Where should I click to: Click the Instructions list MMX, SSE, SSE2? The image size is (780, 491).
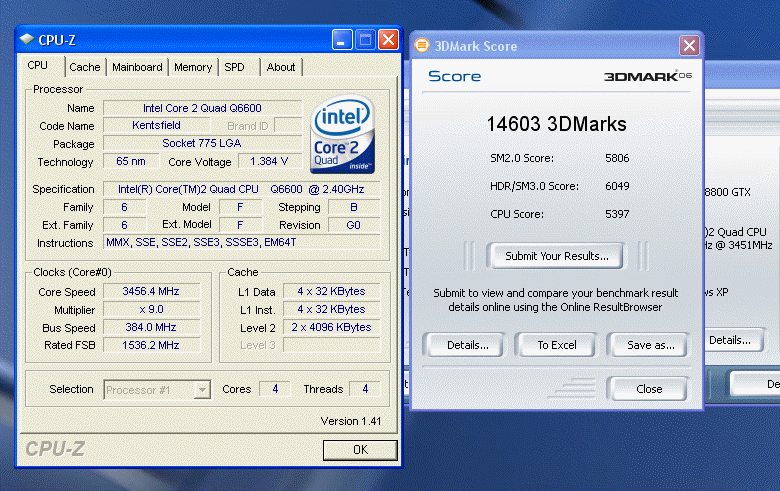coord(242,242)
